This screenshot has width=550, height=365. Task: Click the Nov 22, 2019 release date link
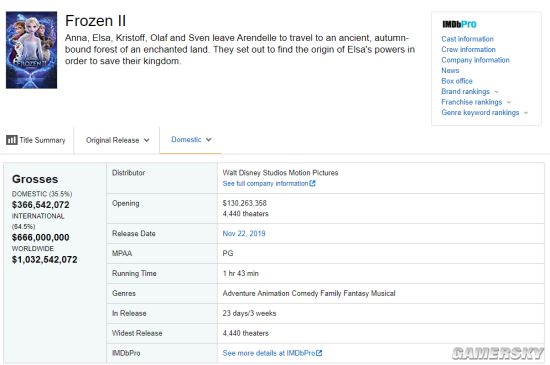pos(244,234)
